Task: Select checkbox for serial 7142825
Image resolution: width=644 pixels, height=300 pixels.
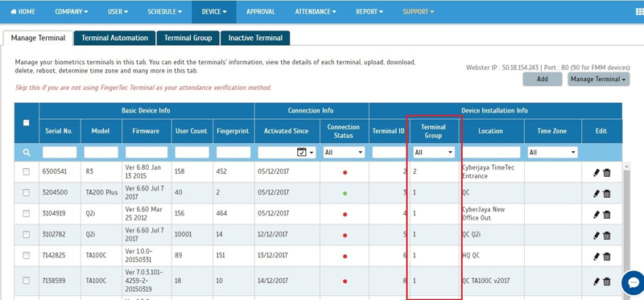Action: 27,255
